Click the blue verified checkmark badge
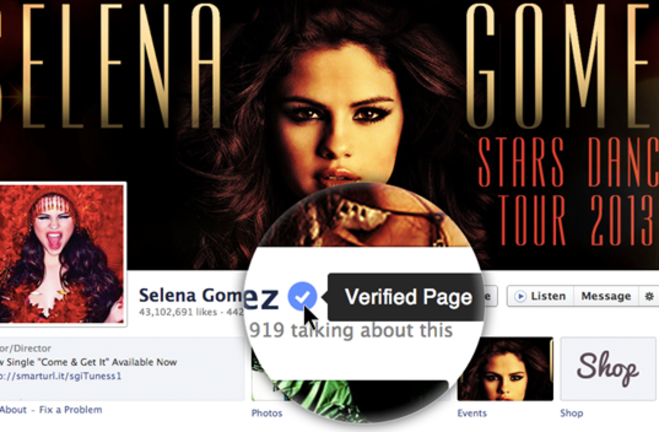Image resolution: width=659 pixels, height=432 pixels. coord(303,296)
